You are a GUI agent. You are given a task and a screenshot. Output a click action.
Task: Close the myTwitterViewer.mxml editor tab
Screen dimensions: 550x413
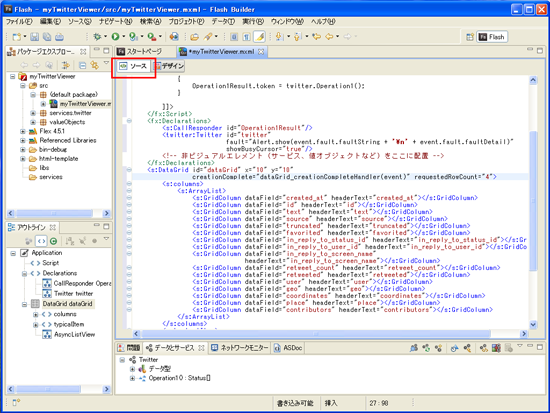[261, 52]
